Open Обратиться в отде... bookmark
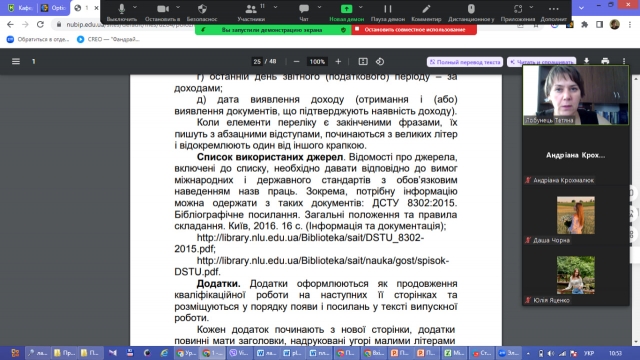The width and height of the screenshot is (640, 360). coord(38,39)
